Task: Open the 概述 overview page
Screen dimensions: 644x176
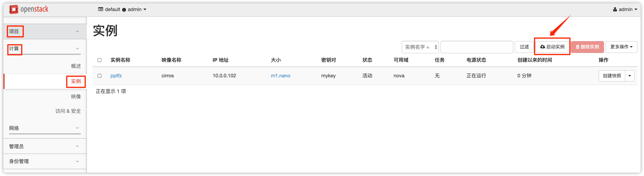Action: [x=76, y=66]
